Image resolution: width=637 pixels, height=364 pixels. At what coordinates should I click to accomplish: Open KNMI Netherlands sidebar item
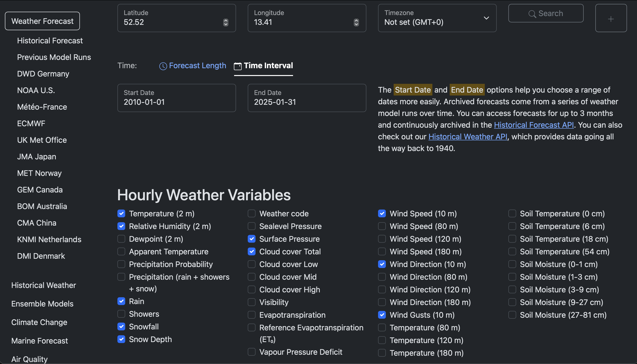point(49,239)
